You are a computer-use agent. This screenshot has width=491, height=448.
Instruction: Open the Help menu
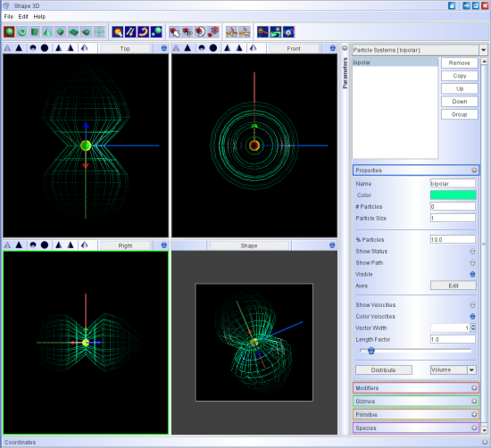click(39, 17)
